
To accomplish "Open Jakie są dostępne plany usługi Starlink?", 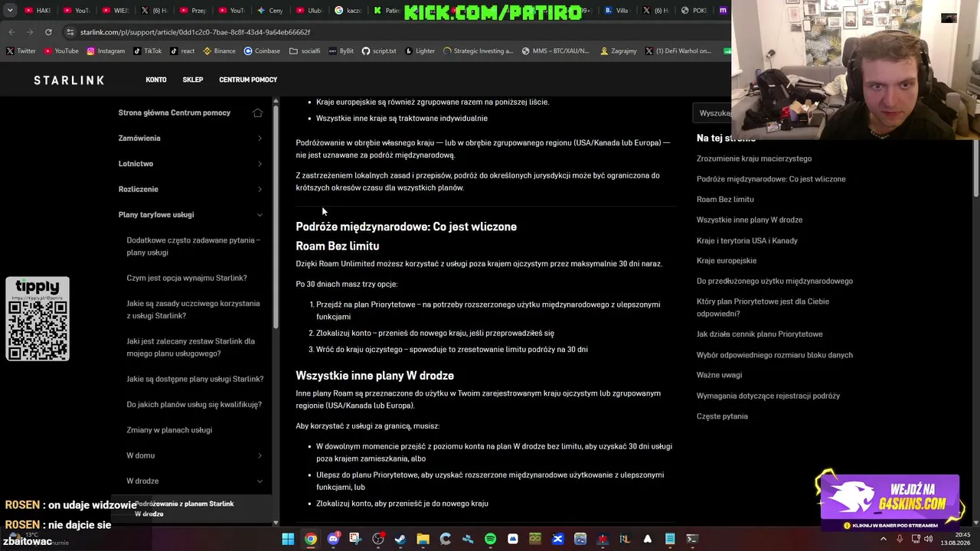I will pyautogui.click(x=195, y=379).
